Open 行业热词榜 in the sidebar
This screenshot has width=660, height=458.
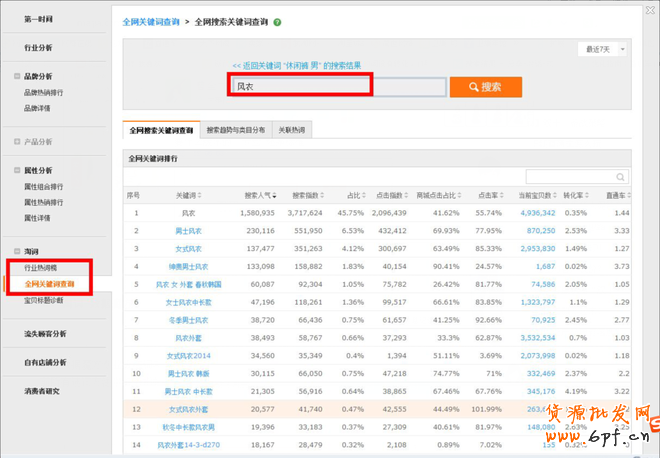[44, 268]
